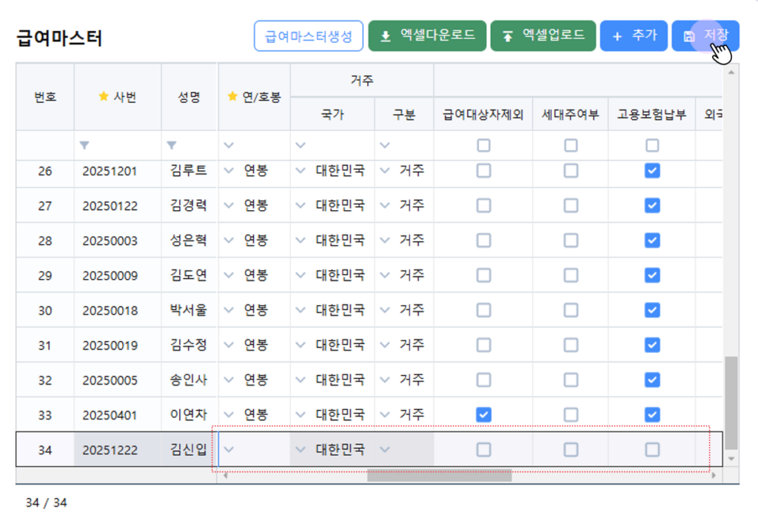Click the filter icon under 성명 column

[x=172, y=145]
